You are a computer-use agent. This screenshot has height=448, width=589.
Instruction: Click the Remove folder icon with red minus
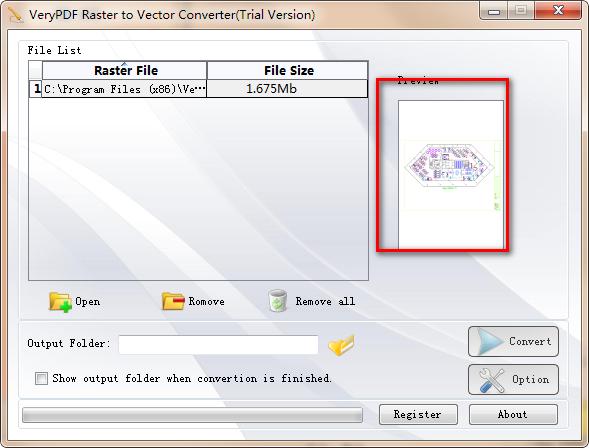[x=173, y=301]
